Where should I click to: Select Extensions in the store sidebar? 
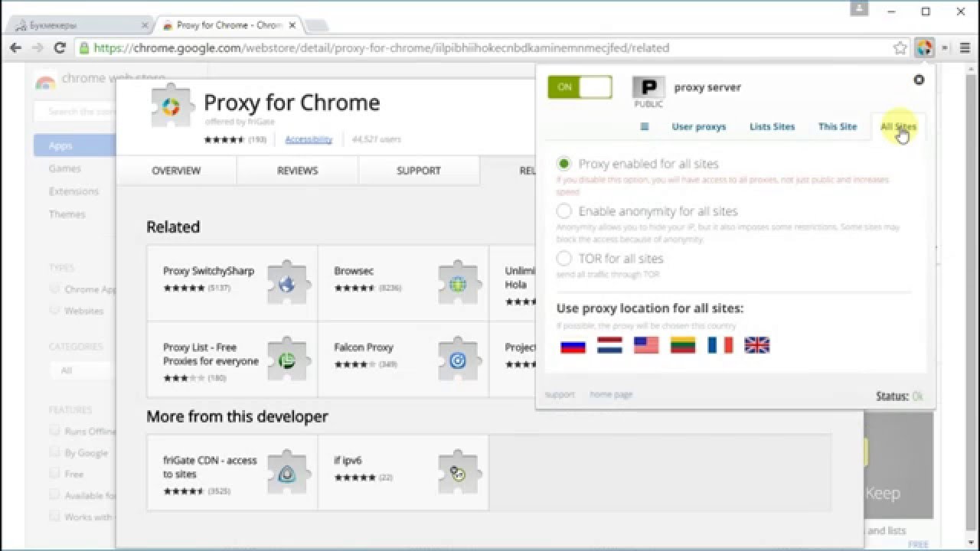coord(73,191)
